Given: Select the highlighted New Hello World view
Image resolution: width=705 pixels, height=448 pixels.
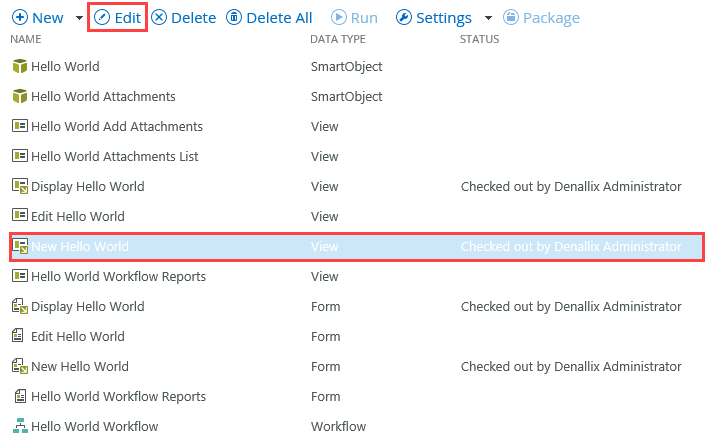Looking at the screenshot, I should coord(80,246).
